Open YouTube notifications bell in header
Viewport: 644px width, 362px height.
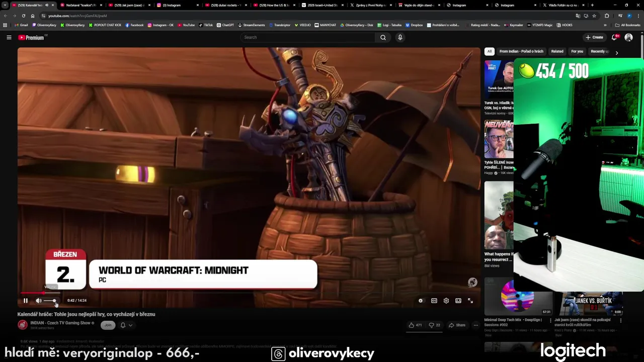click(x=614, y=37)
